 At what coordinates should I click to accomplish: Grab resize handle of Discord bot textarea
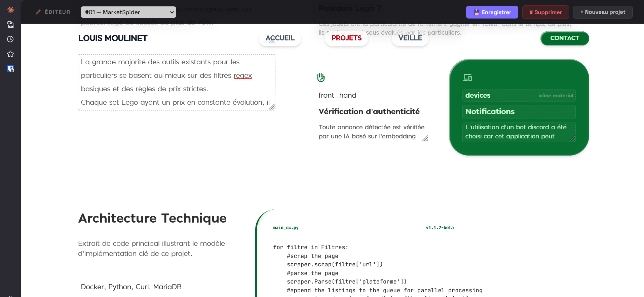click(x=572, y=139)
